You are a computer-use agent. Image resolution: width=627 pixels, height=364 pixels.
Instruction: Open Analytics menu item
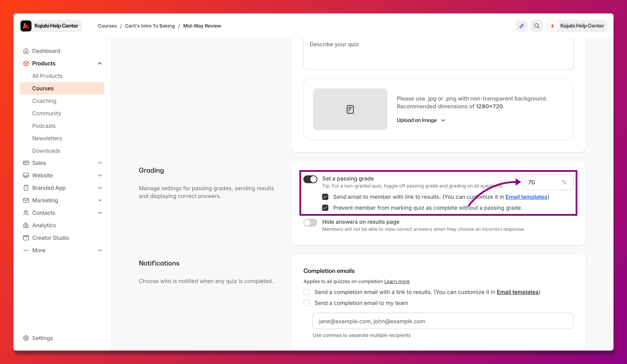(x=44, y=225)
